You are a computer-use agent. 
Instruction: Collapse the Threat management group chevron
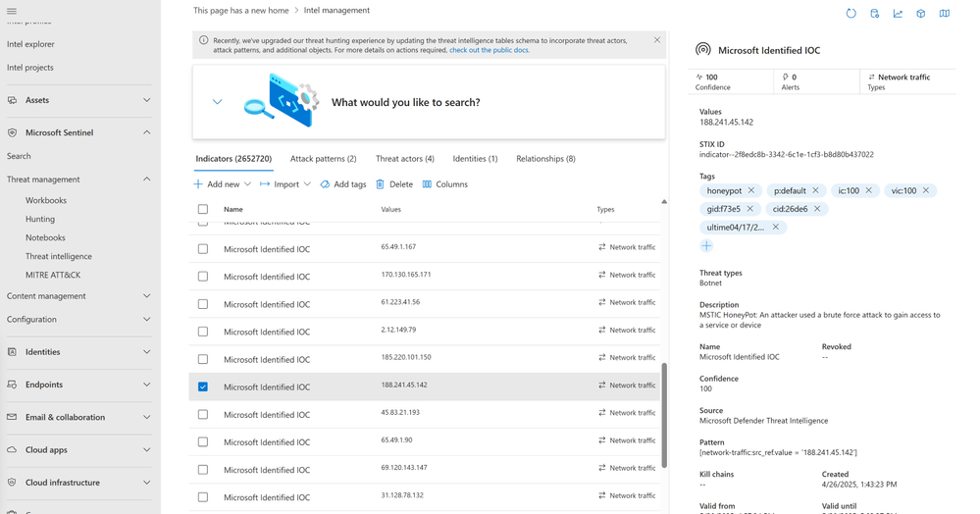tap(146, 180)
